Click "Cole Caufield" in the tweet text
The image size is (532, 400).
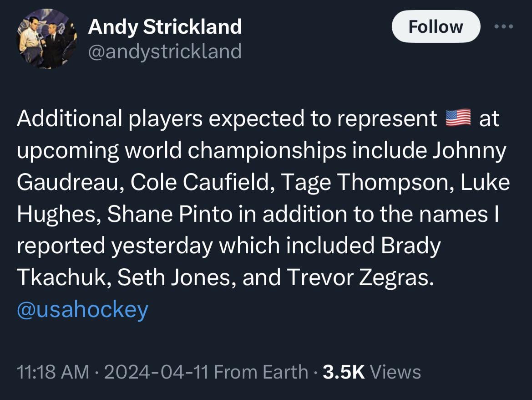click(200, 182)
